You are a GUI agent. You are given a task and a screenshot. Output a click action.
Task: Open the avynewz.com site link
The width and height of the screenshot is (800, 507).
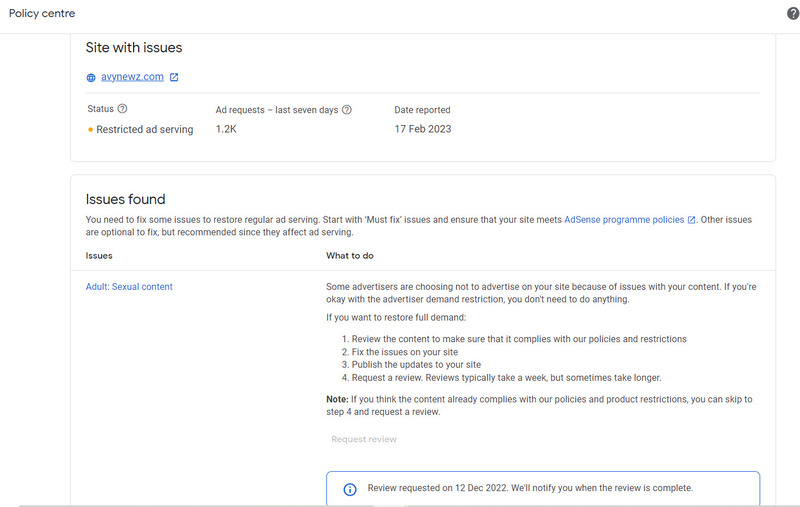point(132,77)
